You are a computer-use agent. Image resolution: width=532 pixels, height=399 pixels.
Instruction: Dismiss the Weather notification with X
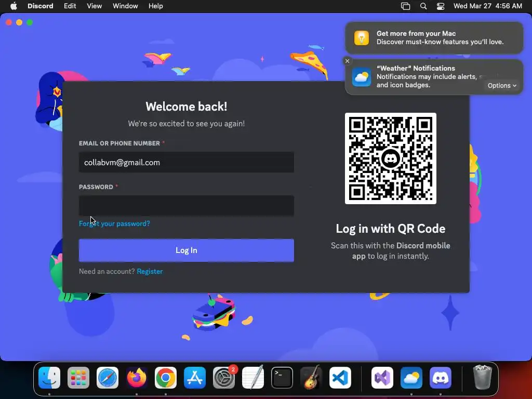pyautogui.click(x=347, y=61)
